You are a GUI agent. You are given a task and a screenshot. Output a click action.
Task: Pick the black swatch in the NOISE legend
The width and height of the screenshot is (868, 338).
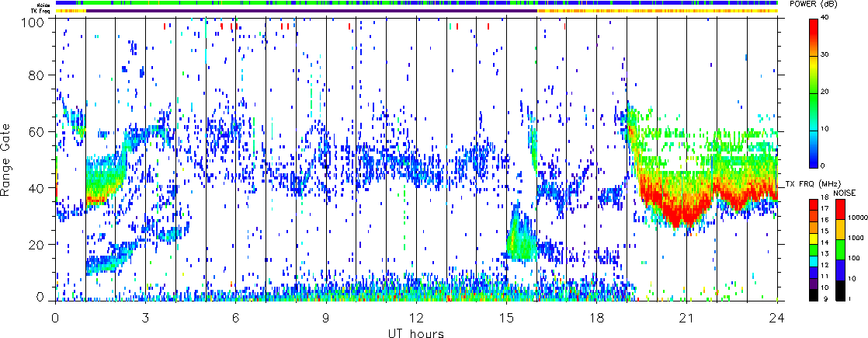pyautogui.click(x=840, y=291)
